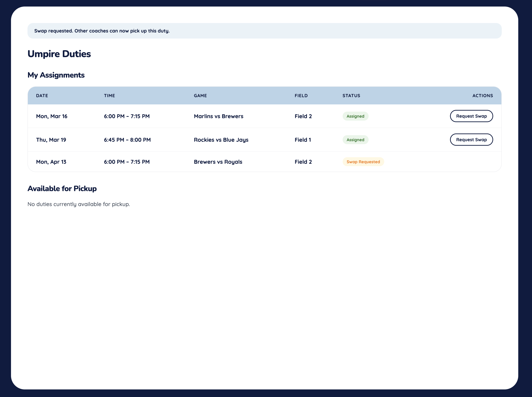Click the Field column header
Screen dimensions: 532x397
pos(301,96)
